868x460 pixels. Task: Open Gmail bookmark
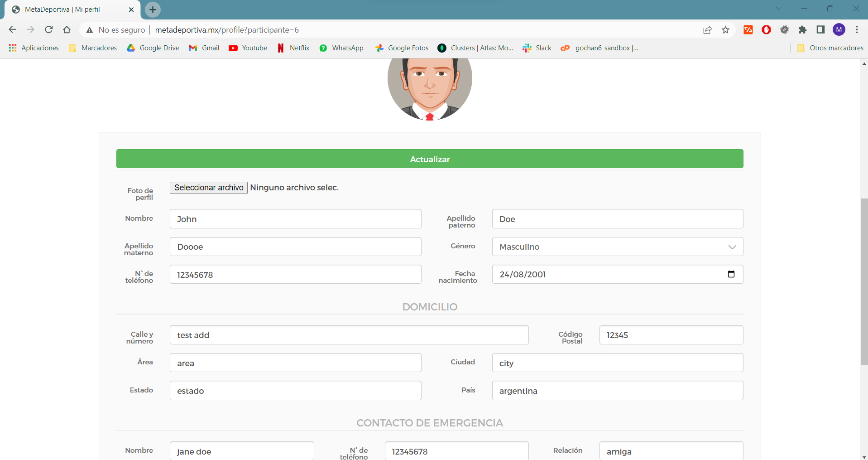click(204, 48)
